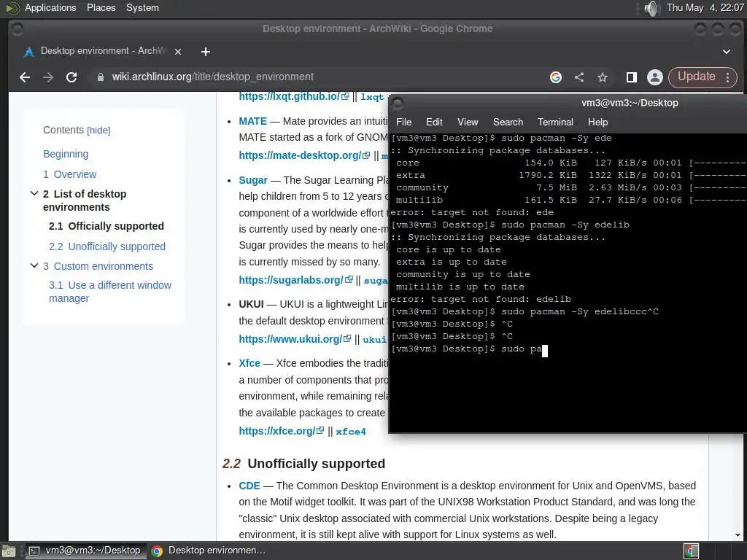This screenshot has width=747, height=560.
Task: Click the 2.2 Unofficially supported heading
Action: [303, 464]
